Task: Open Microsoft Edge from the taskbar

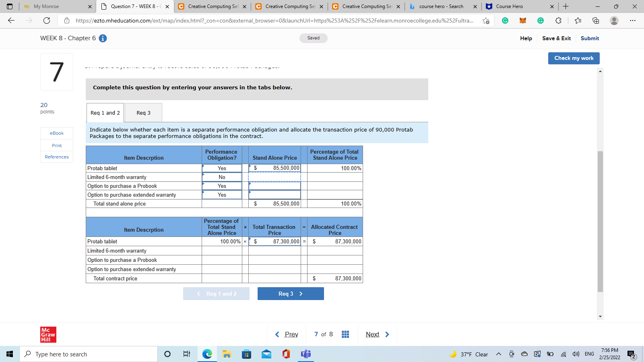Action: [207, 354]
